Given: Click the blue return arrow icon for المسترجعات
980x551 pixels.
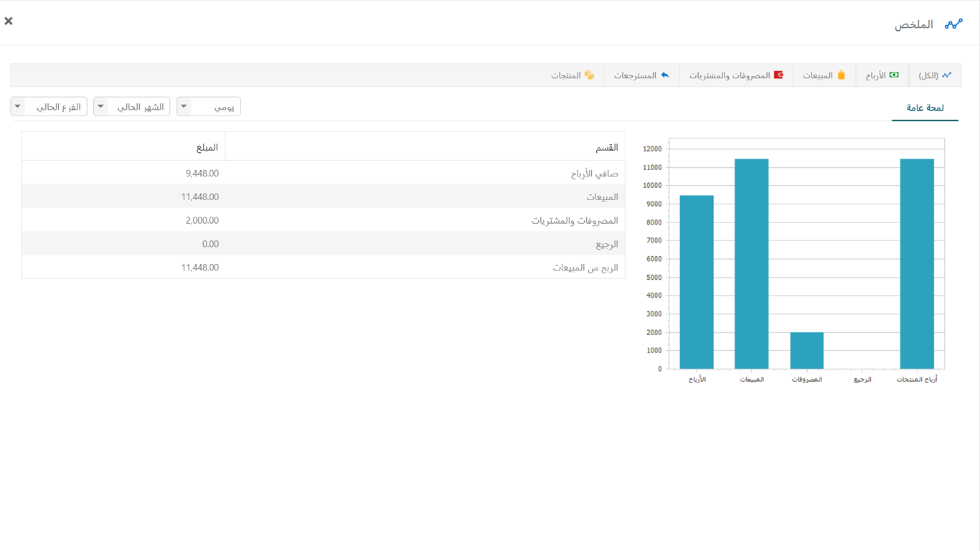Looking at the screenshot, I should click(x=665, y=75).
